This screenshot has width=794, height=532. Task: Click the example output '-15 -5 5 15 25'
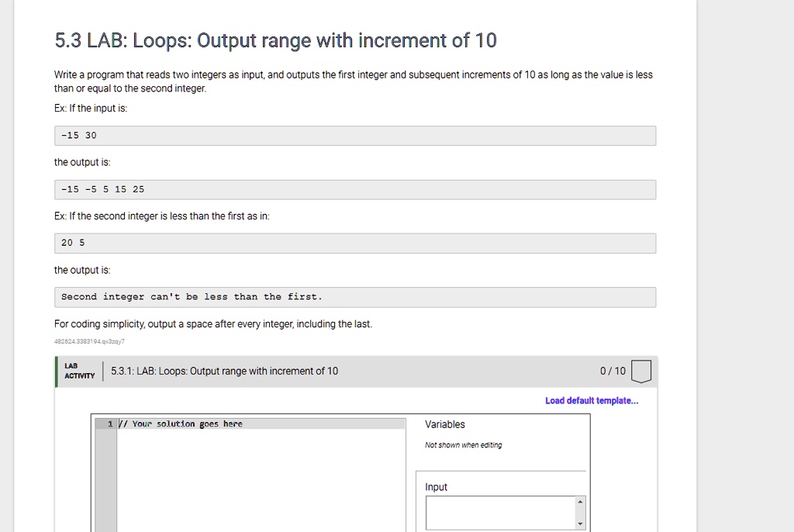tap(355, 189)
